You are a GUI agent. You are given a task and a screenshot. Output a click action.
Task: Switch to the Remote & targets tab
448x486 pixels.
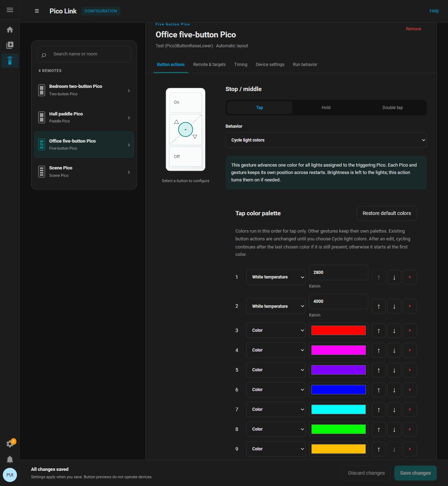pyautogui.click(x=209, y=65)
